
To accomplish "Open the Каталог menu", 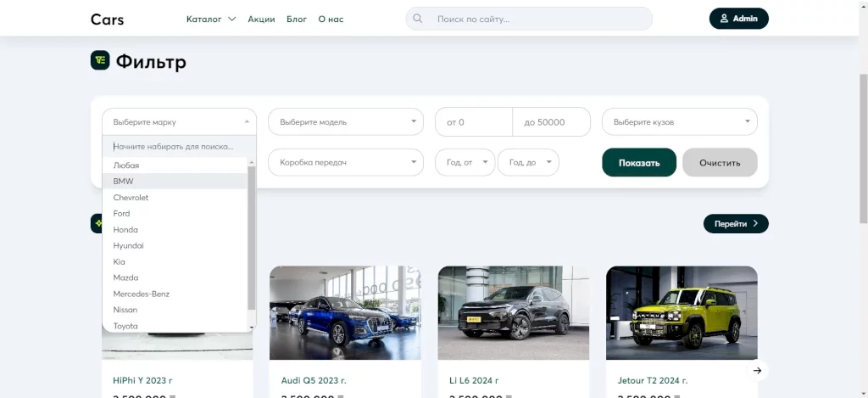I will click(x=203, y=19).
